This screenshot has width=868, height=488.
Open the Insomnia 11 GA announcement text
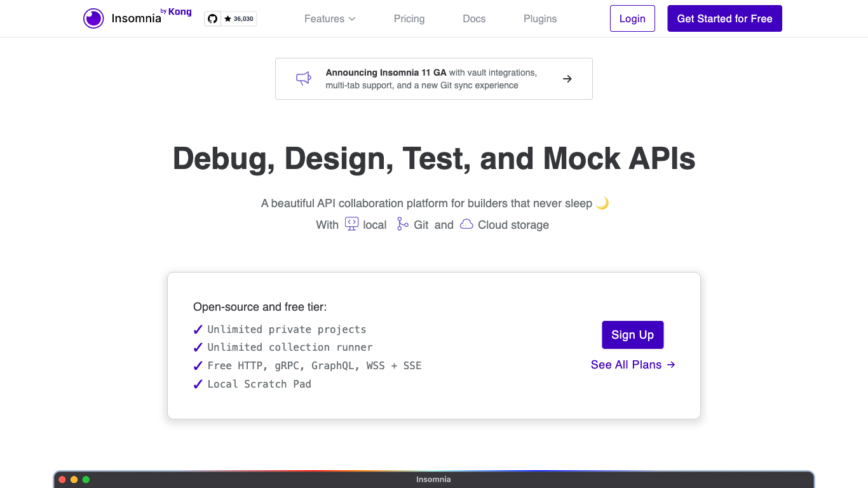(431, 79)
